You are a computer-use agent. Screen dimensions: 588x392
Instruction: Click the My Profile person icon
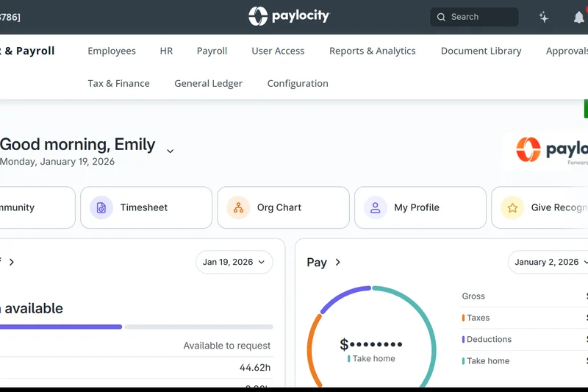click(x=376, y=207)
